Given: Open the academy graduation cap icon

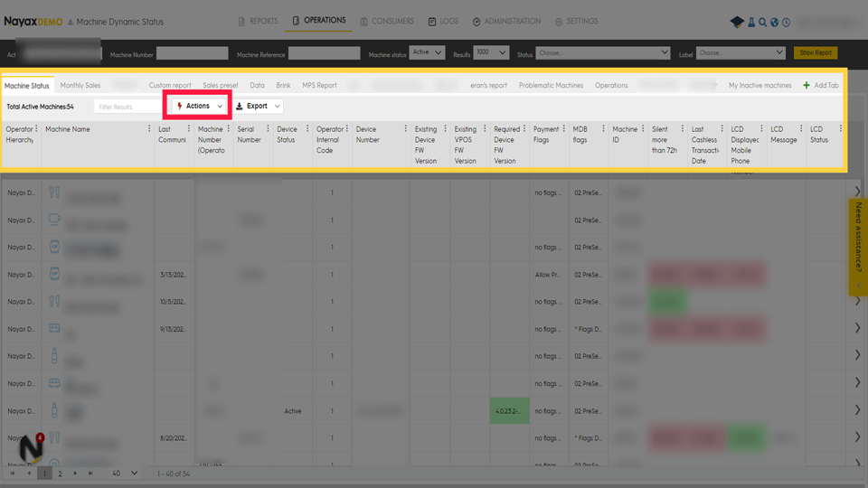Looking at the screenshot, I should [x=737, y=22].
